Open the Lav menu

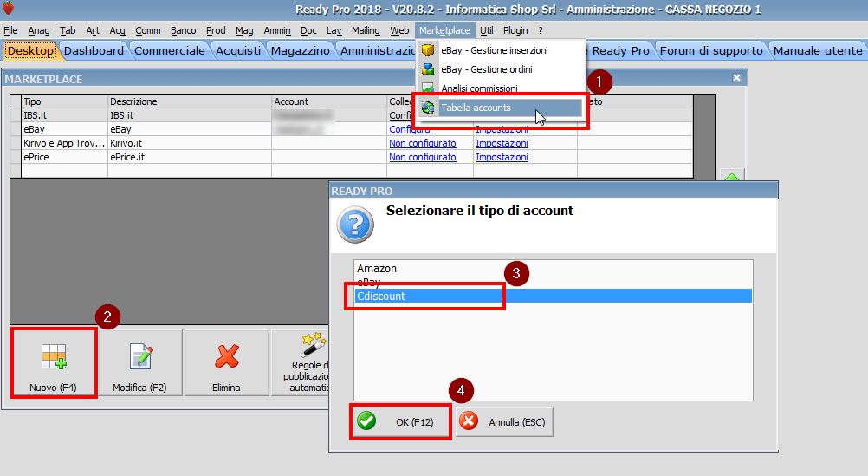click(x=334, y=30)
